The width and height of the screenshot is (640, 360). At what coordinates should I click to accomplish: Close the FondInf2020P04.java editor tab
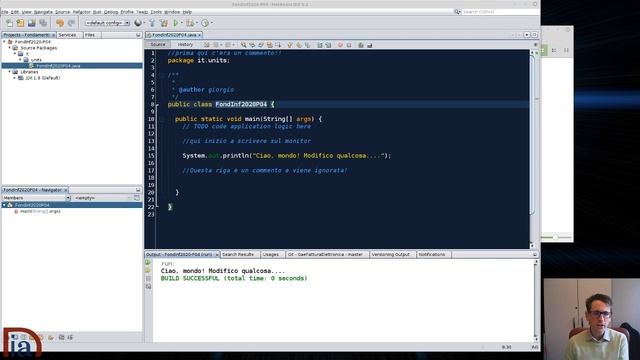(x=200, y=35)
